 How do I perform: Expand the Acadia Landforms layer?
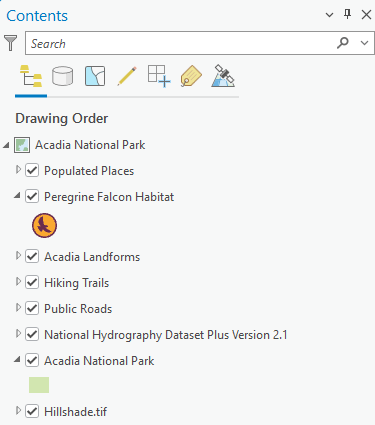pyautogui.click(x=18, y=255)
